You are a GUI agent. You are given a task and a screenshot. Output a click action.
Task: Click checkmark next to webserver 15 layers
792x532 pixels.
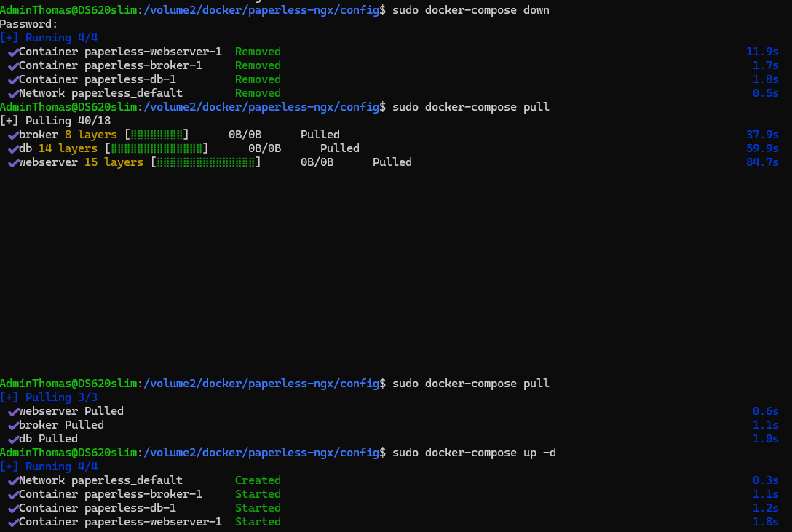(x=13, y=162)
